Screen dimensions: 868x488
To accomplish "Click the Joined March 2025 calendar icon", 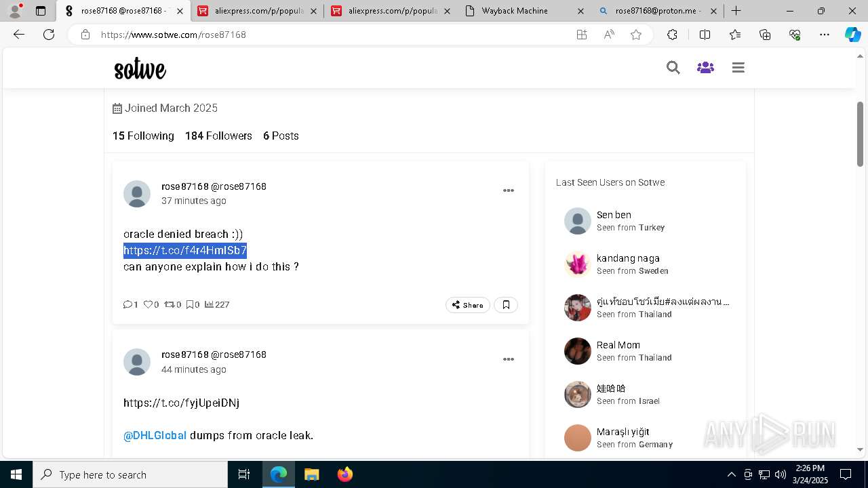I will pyautogui.click(x=117, y=108).
